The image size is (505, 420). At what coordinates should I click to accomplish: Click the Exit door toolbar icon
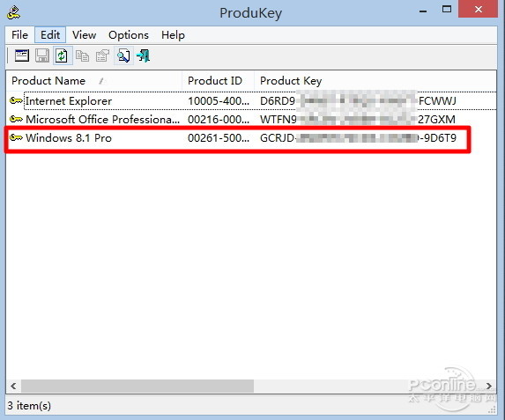[x=144, y=55]
